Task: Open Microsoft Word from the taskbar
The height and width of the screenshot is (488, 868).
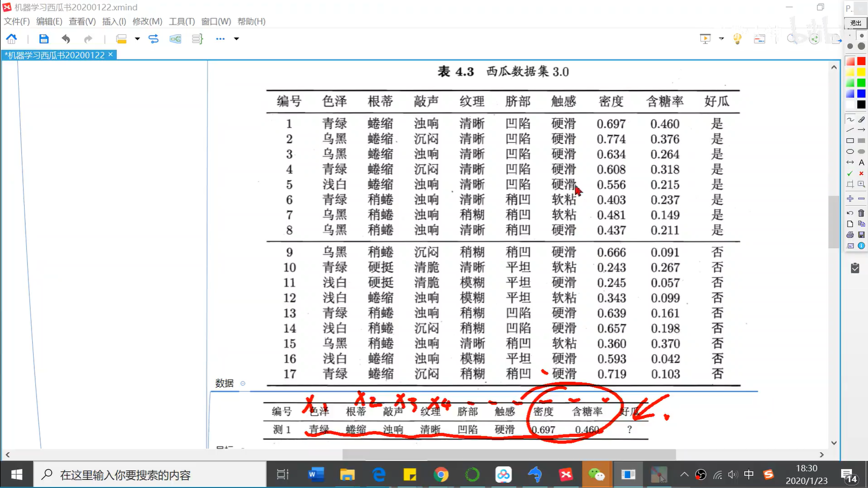Action: pos(316,475)
